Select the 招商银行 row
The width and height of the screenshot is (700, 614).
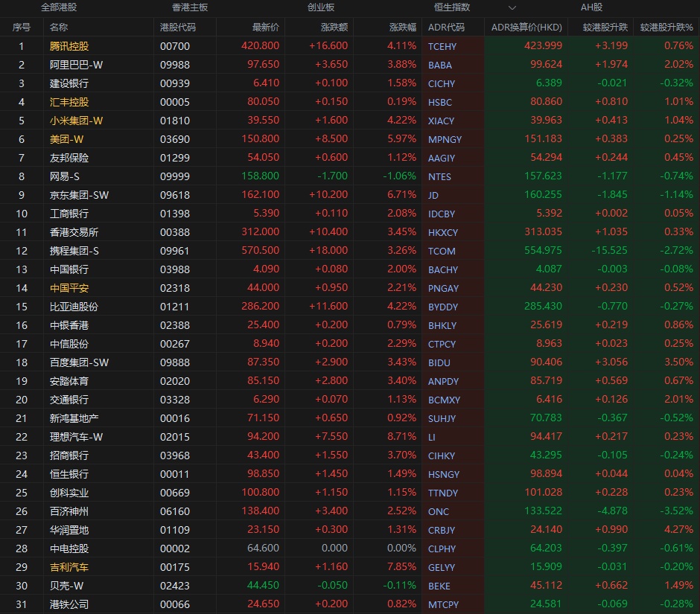[350, 455]
